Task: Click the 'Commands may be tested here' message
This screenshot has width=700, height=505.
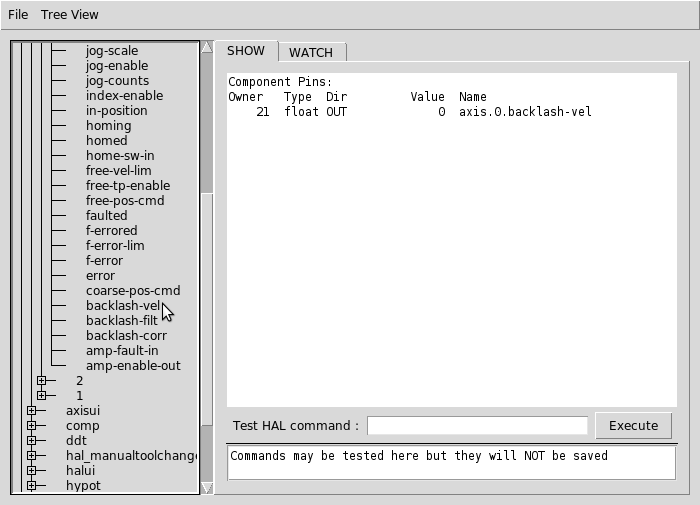Action: [419, 456]
